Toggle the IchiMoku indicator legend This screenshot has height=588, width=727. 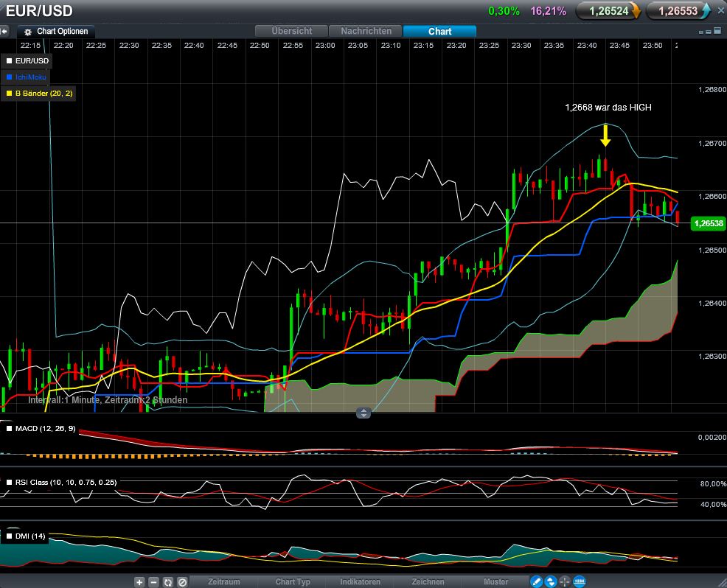tap(26, 77)
